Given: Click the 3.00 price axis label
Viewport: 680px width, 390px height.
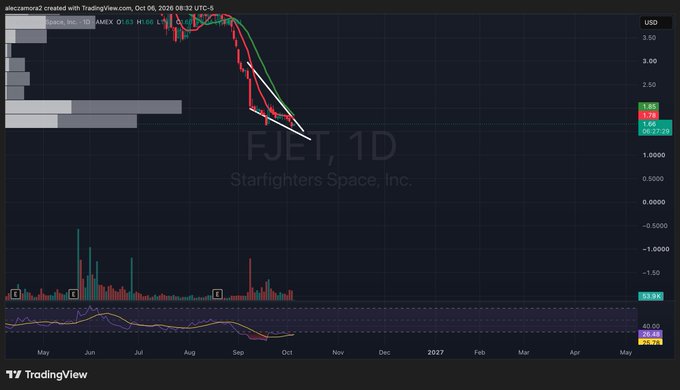Looking at the screenshot, I should [x=649, y=61].
